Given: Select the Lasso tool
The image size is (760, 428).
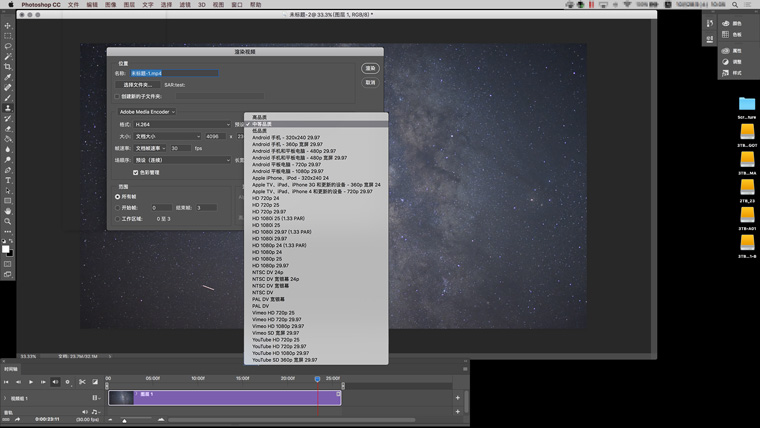Looking at the screenshot, I should tap(7, 46).
